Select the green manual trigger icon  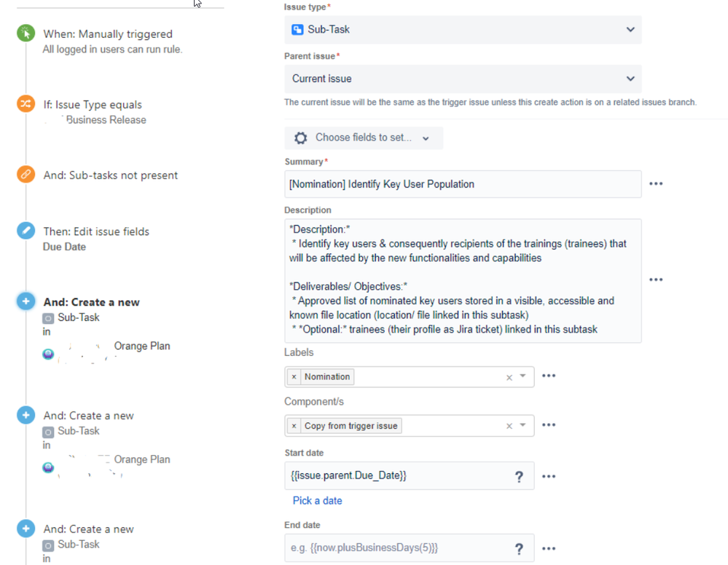click(26, 33)
